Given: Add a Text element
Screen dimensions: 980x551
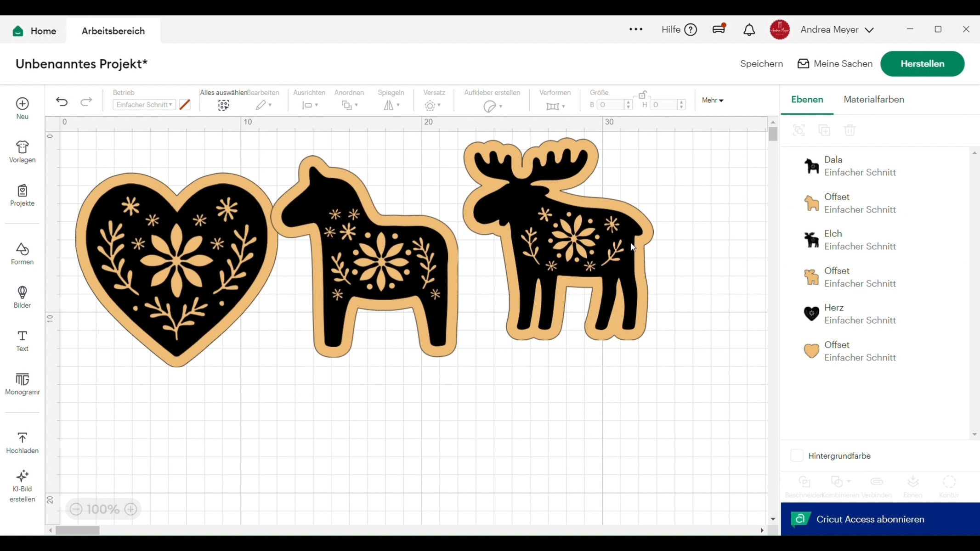Looking at the screenshot, I should pyautogui.click(x=22, y=341).
